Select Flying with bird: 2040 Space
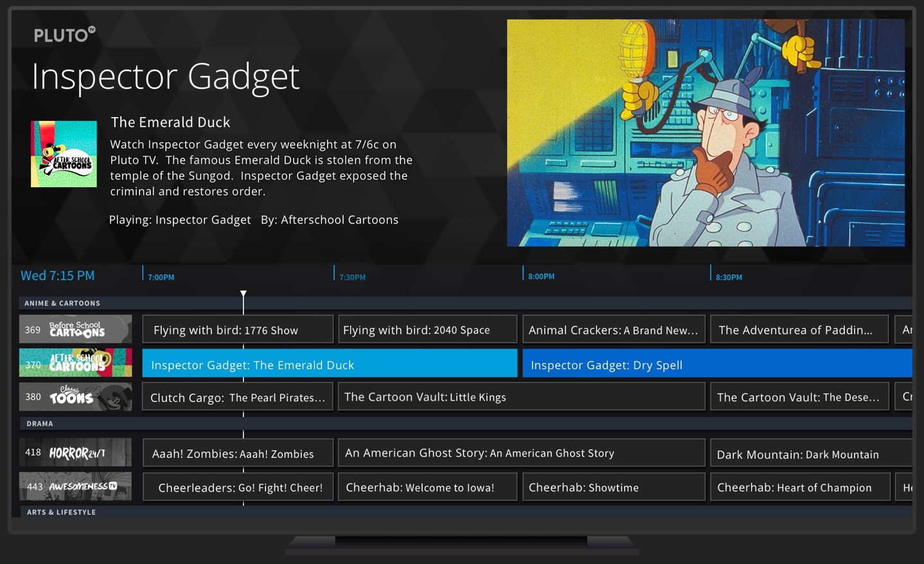924x564 pixels. click(x=427, y=329)
